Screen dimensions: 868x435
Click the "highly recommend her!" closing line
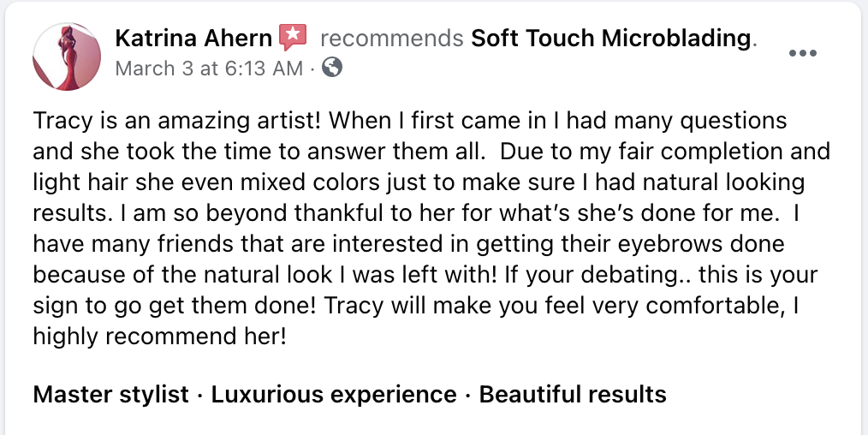click(158, 337)
